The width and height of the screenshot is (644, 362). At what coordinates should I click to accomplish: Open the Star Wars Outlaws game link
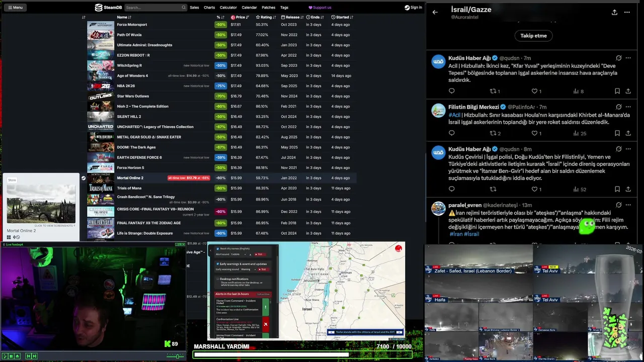point(133,96)
